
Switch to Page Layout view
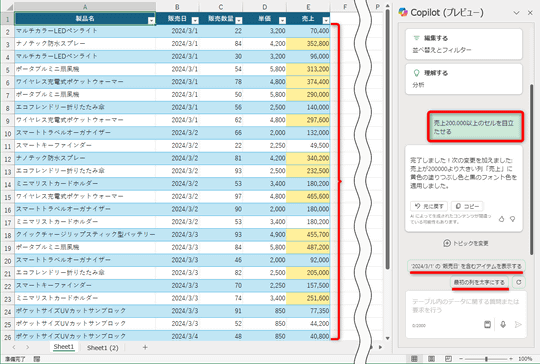[431, 359]
